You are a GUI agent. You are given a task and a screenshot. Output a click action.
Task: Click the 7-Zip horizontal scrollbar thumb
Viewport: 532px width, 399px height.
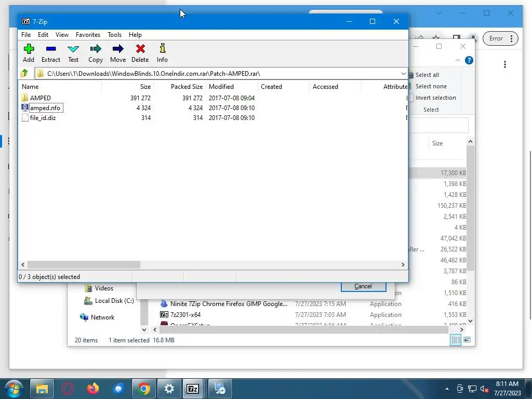tap(84, 264)
